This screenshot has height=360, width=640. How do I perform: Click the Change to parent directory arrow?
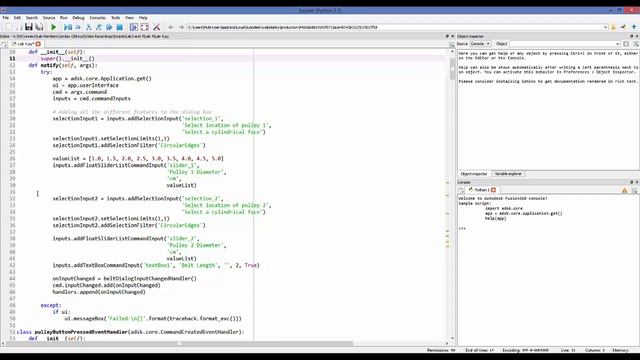tap(634, 27)
